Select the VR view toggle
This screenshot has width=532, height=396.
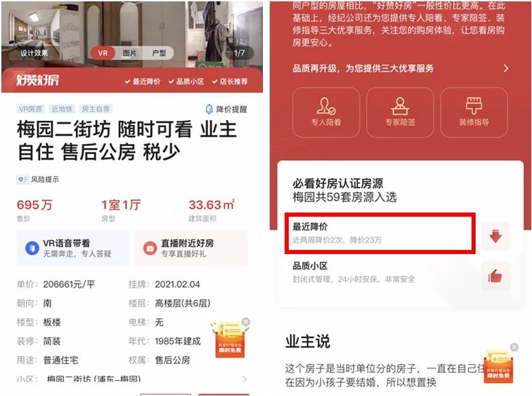[103, 53]
